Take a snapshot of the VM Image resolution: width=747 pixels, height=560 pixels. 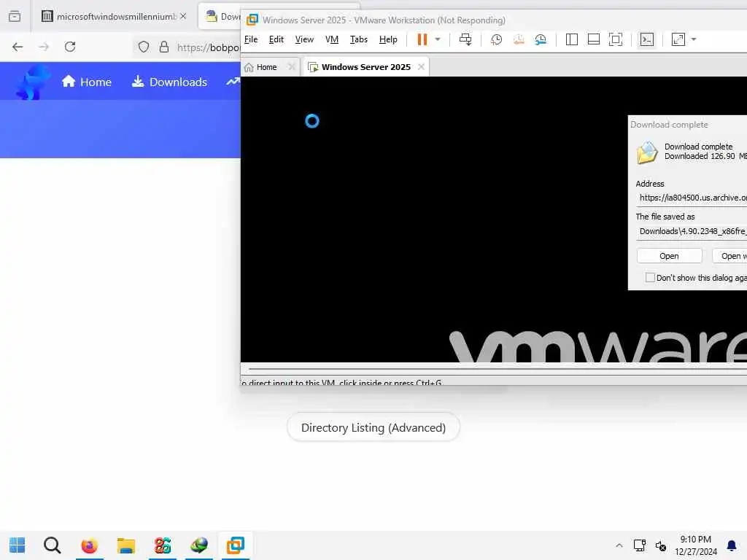click(x=496, y=39)
